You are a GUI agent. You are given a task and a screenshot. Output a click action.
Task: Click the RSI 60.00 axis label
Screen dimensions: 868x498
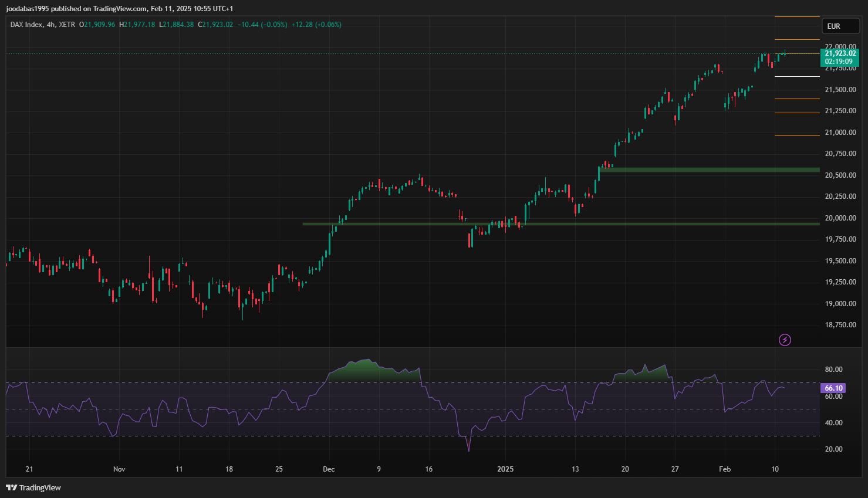(833, 397)
